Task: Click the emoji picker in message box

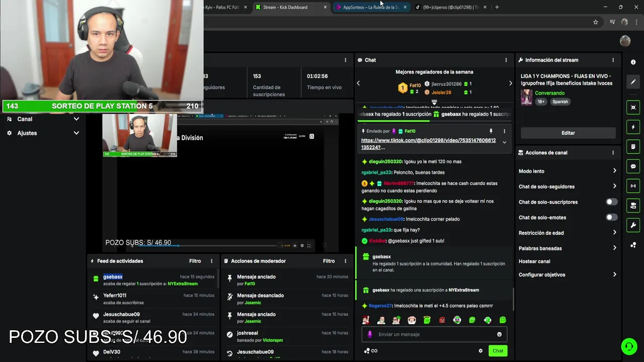Action: point(499,334)
